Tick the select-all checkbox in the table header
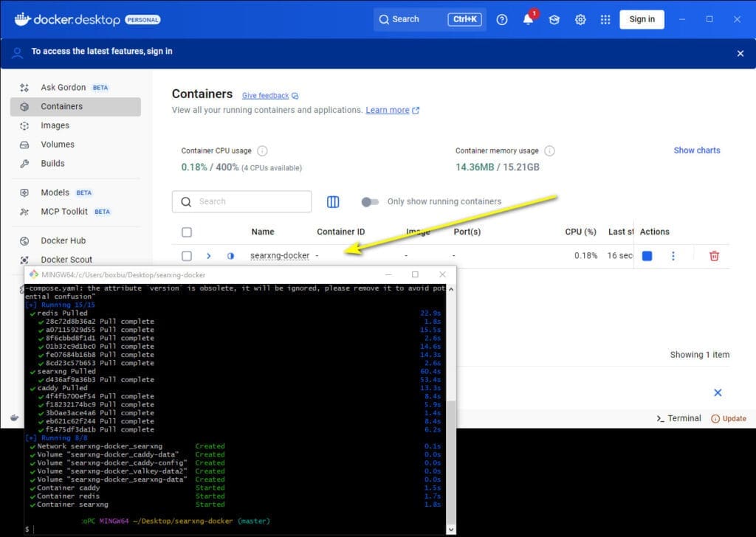Viewport: 756px width, 537px height. 187,232
